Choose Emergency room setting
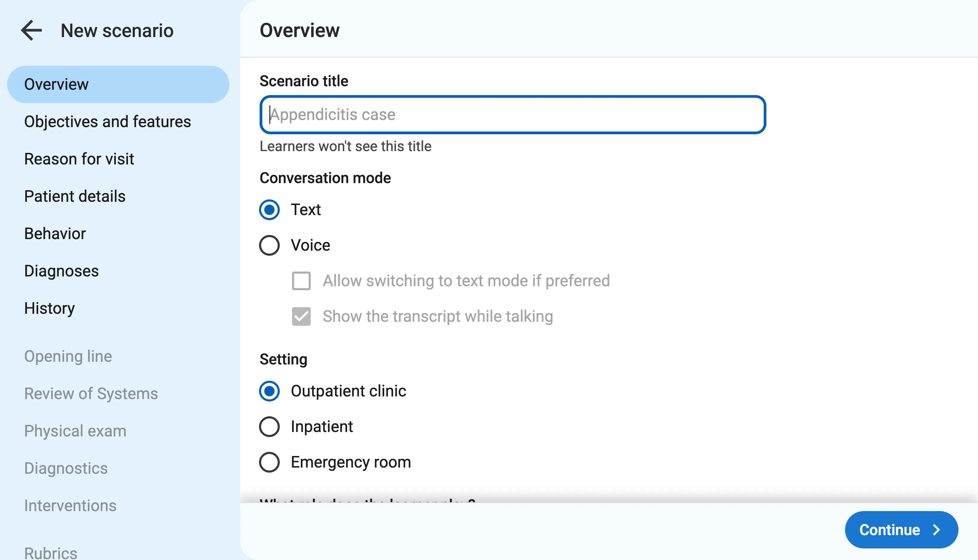This screenshot has height=560, width=978. click(269, 462)
